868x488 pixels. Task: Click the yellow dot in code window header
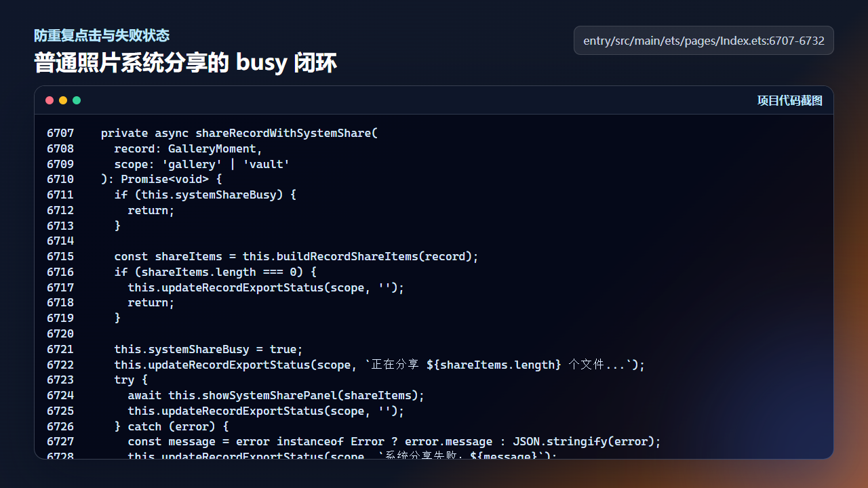pos(63,100)
